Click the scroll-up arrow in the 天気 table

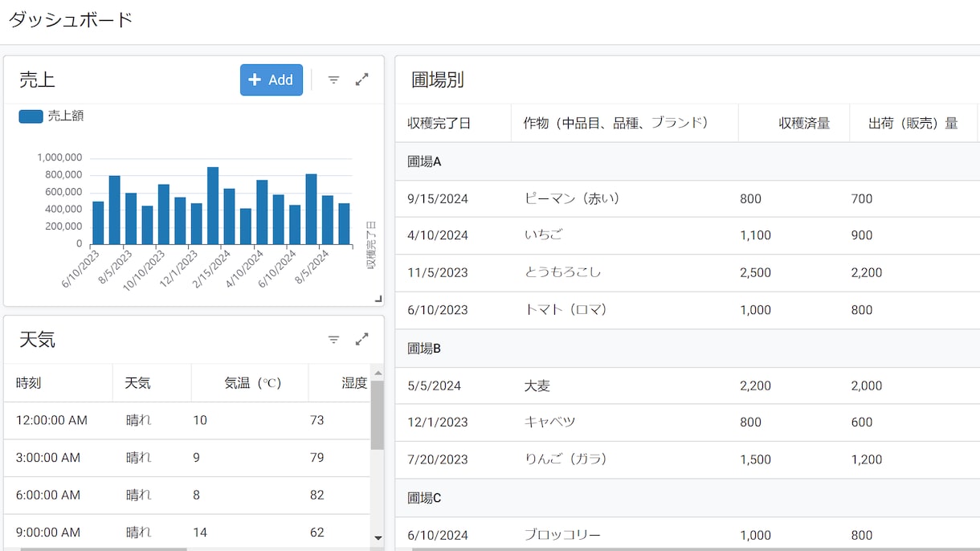click(378, 373)
